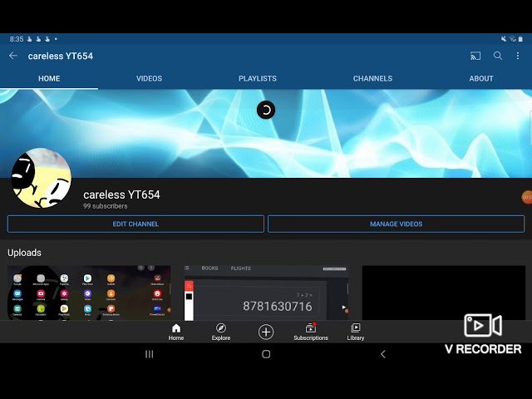Screen dimensions: 532x399
Task: Tap the plus create button
Action: [x=266, y=332]
